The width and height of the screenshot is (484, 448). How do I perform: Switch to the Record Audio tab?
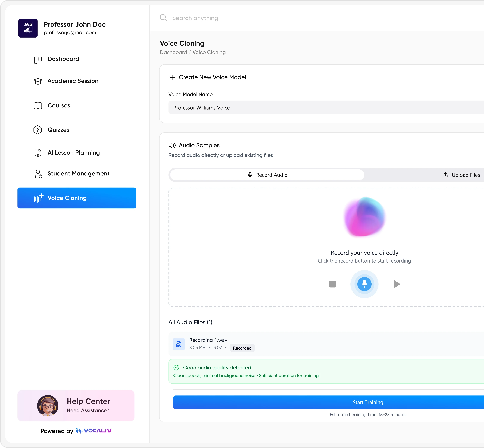[x=267, y=175]
